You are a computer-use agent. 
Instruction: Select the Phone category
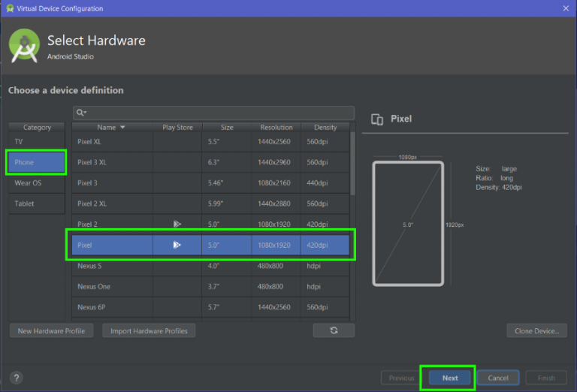(x=37, y=162)
